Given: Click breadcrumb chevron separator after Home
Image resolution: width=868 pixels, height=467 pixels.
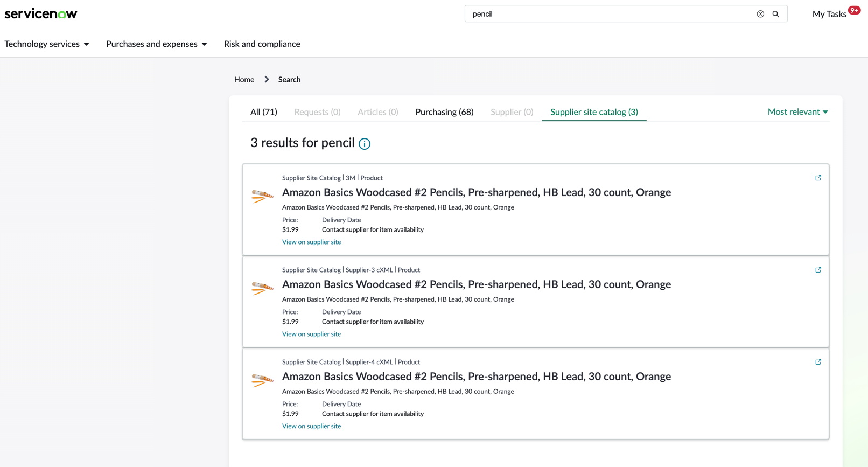Looking at the screenshot, I should tap(267, 80).
